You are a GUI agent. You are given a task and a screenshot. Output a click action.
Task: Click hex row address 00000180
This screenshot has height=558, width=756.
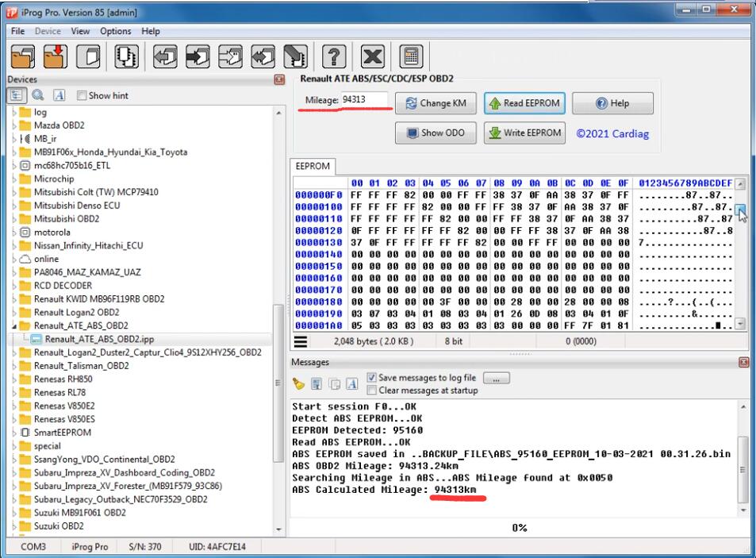click(x=319, y=302)
